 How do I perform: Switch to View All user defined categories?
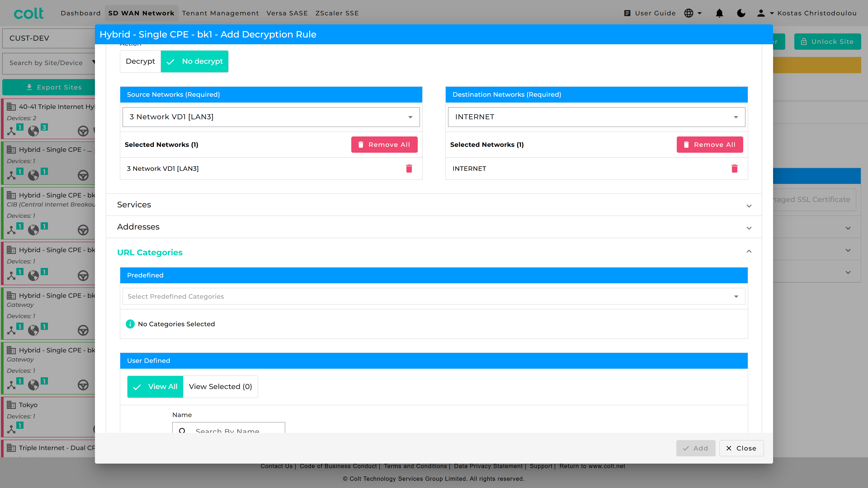(155, 387)
